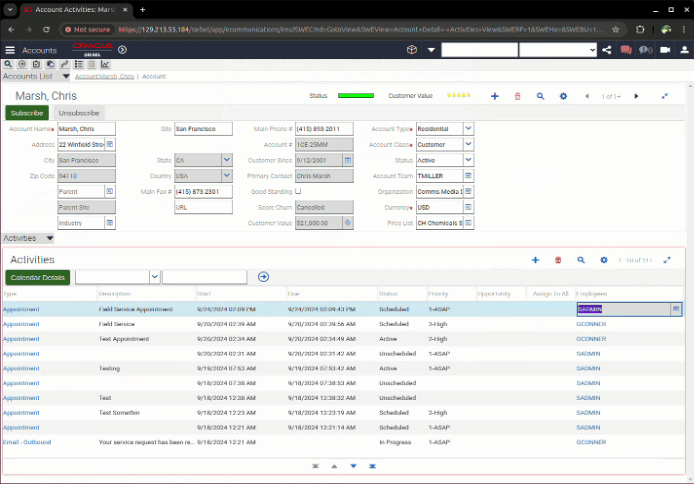Open a new browser tab

click(x=143, y=10)
